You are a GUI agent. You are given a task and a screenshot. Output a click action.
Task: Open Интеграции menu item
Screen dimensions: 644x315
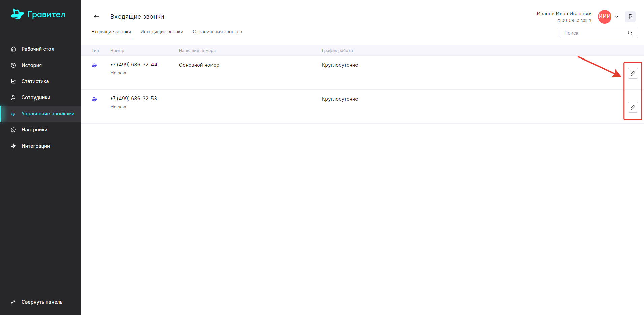(x=36, y=146)
